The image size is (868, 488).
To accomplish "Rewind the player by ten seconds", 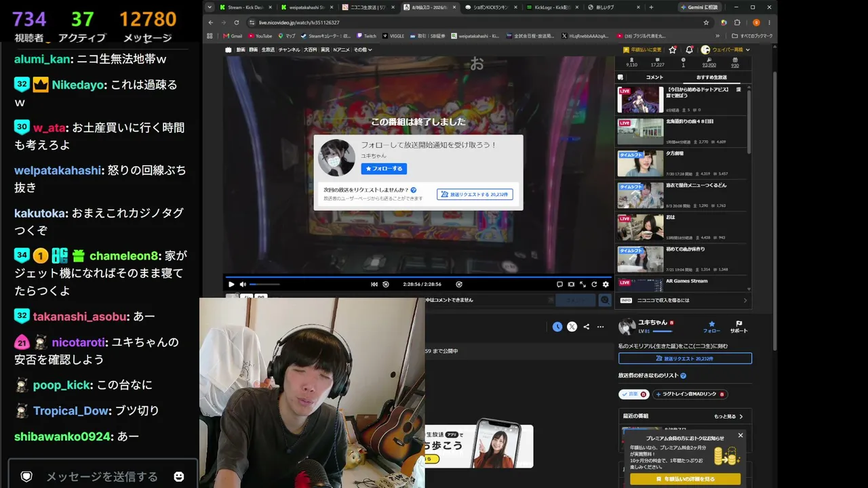I will (x=386, y=285).
